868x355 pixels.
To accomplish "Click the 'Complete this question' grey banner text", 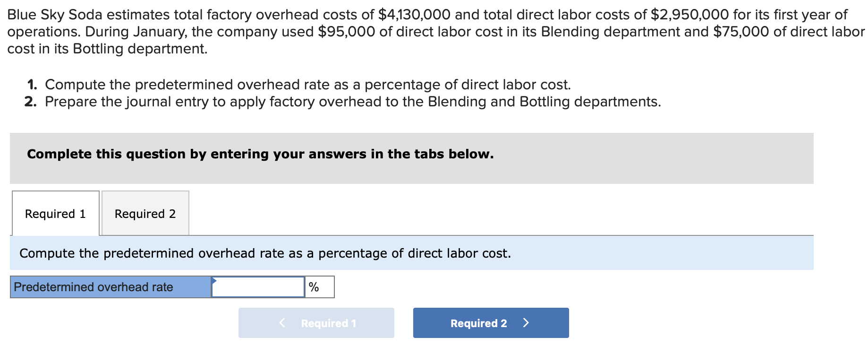I will pyautogui.click(x=260, y=154).
